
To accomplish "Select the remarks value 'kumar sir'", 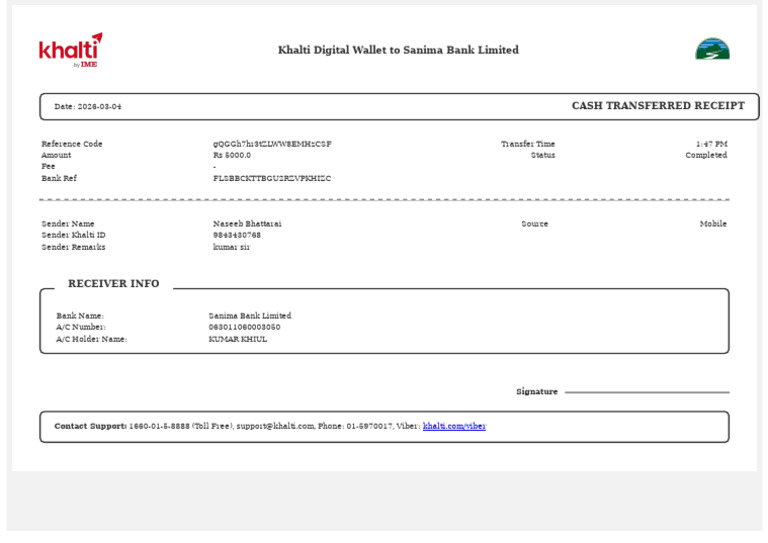I will click(231, 247).
